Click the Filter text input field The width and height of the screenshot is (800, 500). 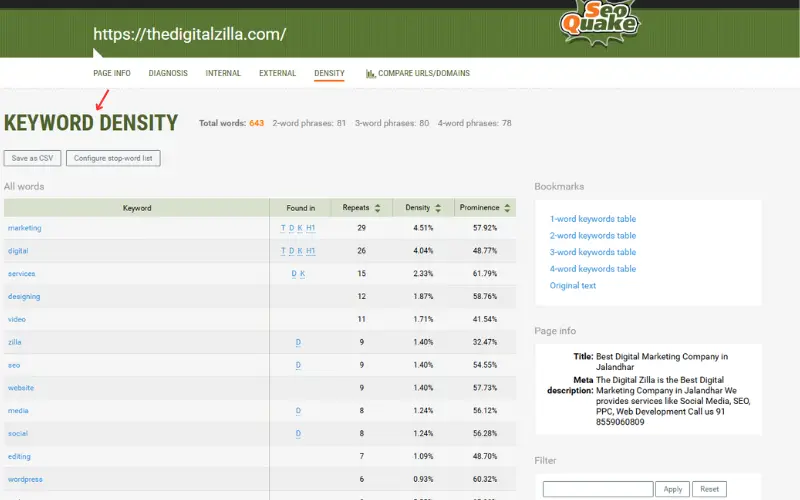click(598, 489)
